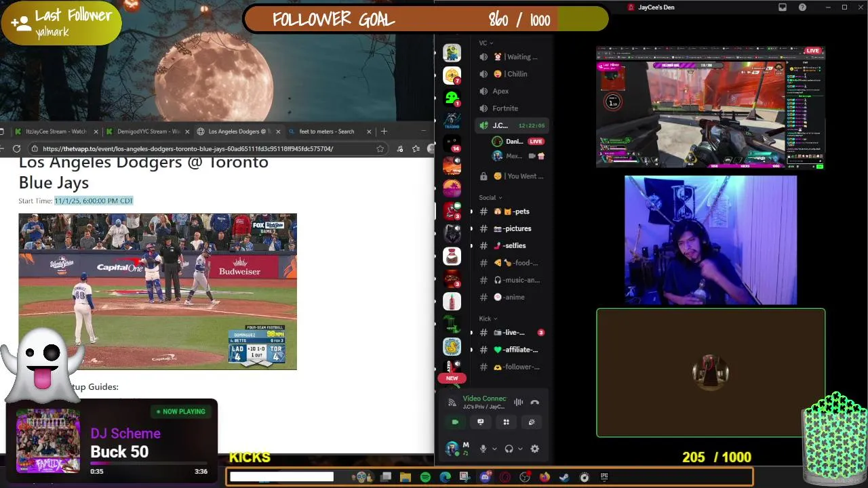Screen dimensions: 868x488
Task: Open the inbox icon in Discord title bar
Action: [x=783, y=7]
